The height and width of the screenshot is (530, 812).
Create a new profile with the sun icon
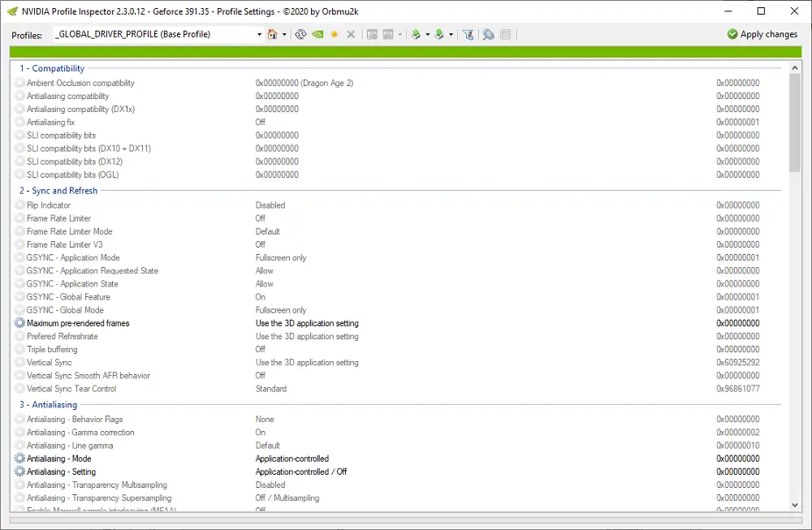(x=335, y=34)
